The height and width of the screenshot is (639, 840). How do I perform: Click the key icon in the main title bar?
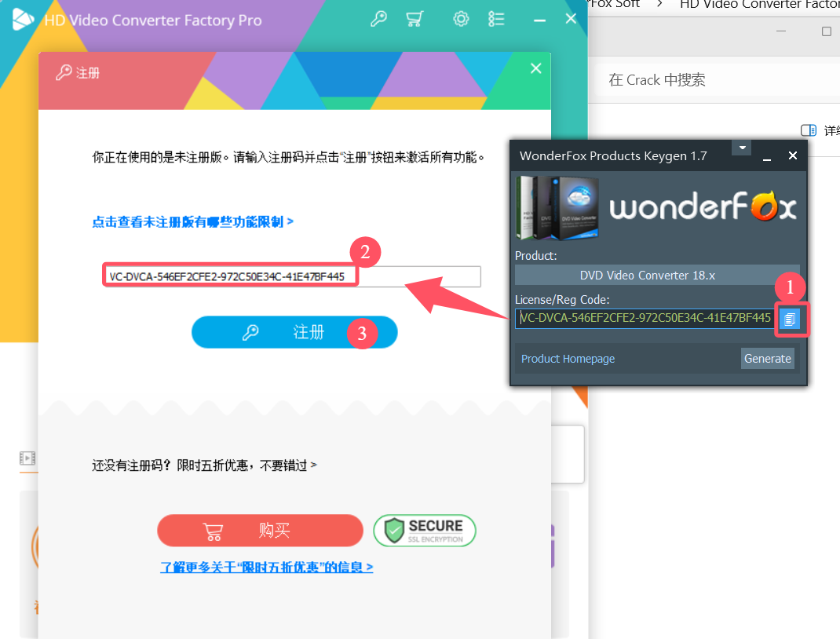click(379, 19)
